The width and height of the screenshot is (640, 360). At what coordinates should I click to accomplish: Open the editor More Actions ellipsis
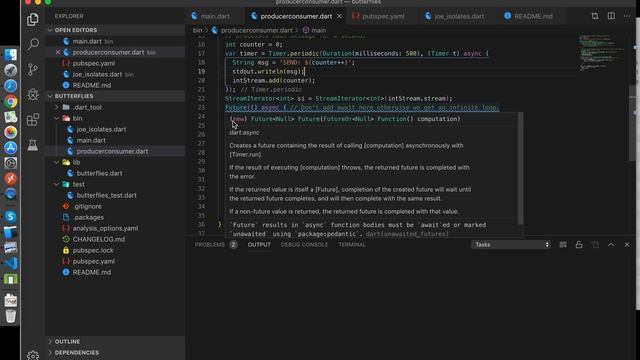tap(627, 16)
